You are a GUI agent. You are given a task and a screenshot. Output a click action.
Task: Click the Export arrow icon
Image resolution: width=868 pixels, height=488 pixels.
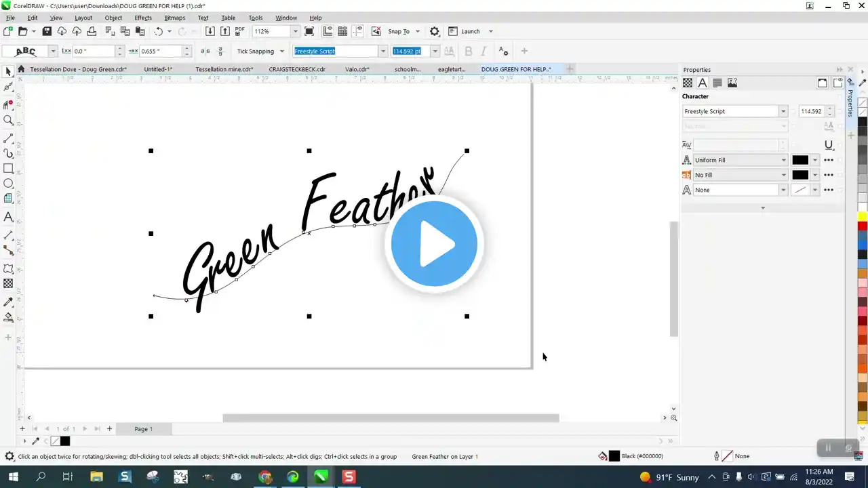click(x=225, y=31)
